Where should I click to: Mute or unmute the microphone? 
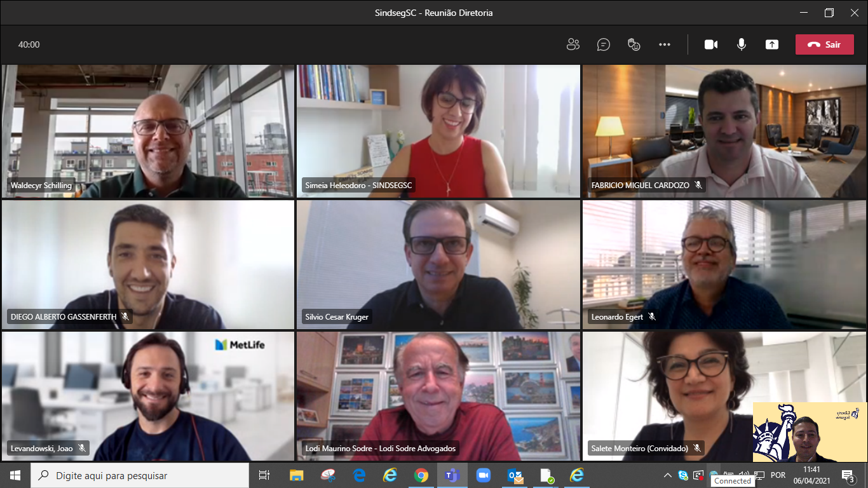[741, 44]
